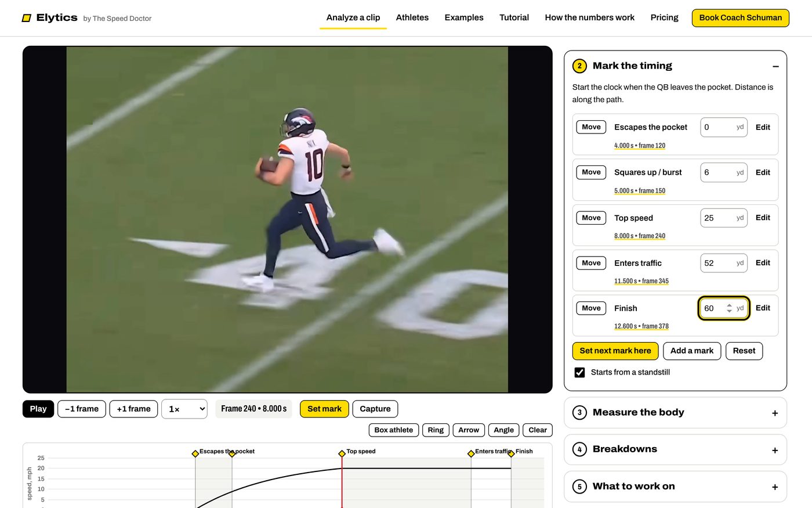The width and height of the screenshot is (812, 508).
Task: Click the Finish distance yards field
Action: pos(723,308)
